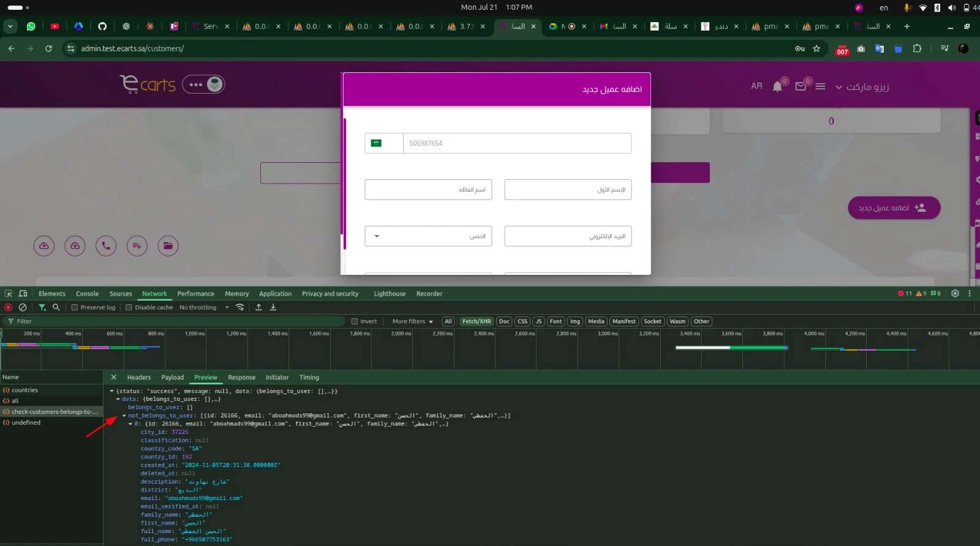Click the phone number input 505987654
This screenshot has width=980, height=546.
point(517,143)
